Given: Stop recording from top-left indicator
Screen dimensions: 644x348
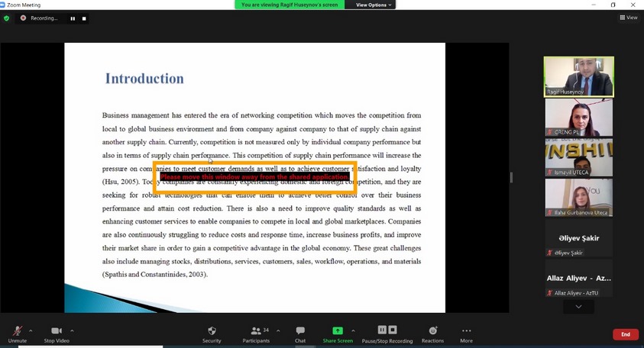Looking at the screenshot, I should click(x=83, y=18).
